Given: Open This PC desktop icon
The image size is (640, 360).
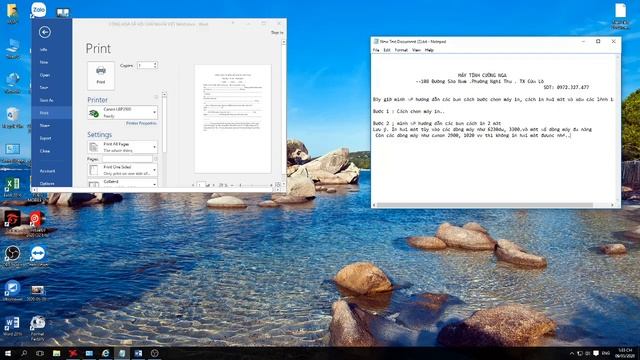Looking at the screenshot, I should [x=12, y=49].
